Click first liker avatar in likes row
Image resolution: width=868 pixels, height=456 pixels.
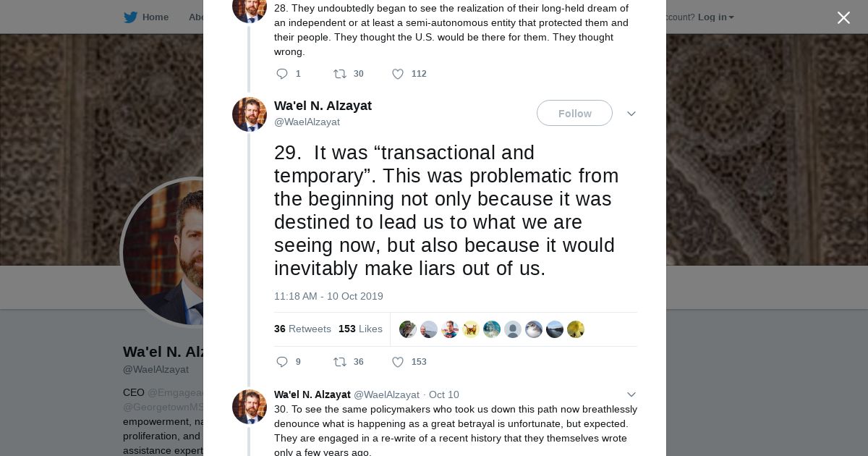(408, 329)
